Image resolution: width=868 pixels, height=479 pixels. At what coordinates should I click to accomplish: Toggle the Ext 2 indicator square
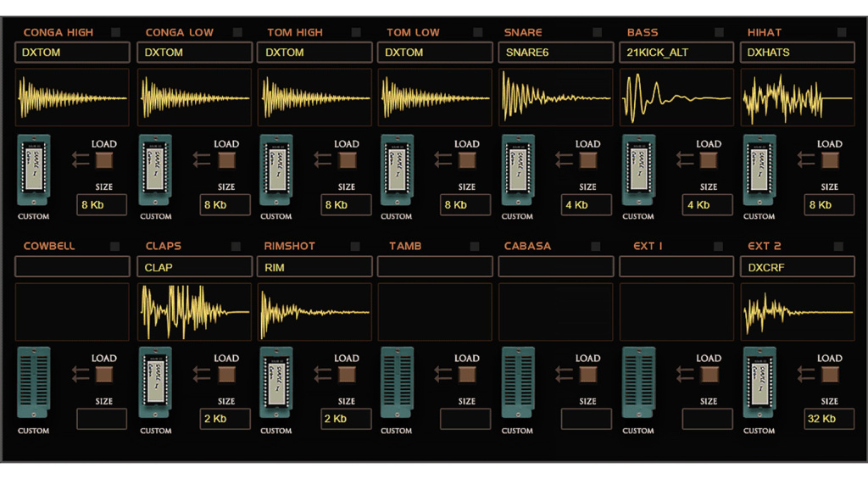click(x=838, y=246)
